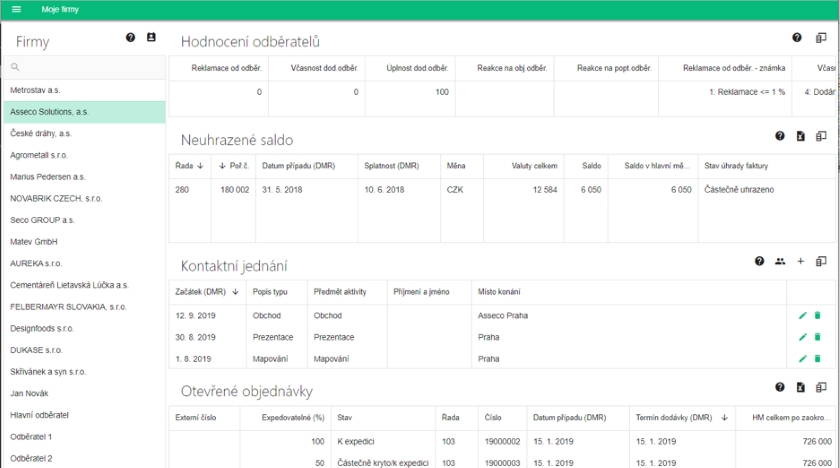Select Odběratel 2 in the list
This screenshot has height=468, width=840.
(85, 458)
